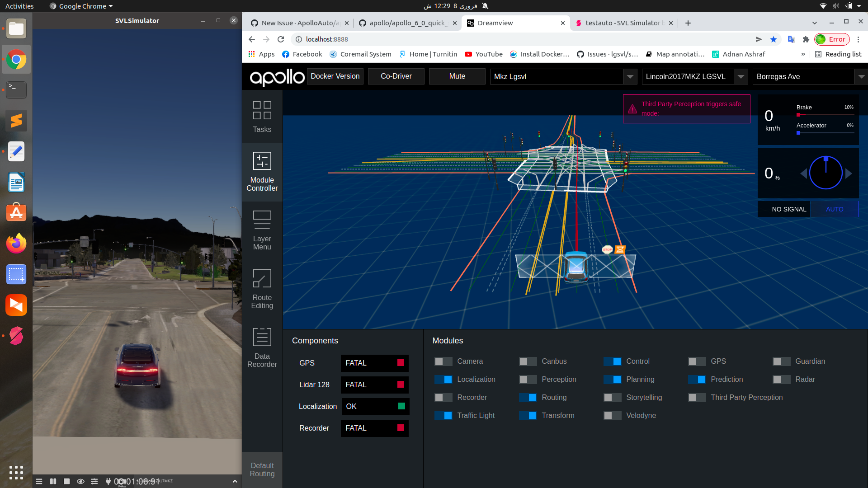Expand the simulator bottom panel chevron

[x=235, y=481]
